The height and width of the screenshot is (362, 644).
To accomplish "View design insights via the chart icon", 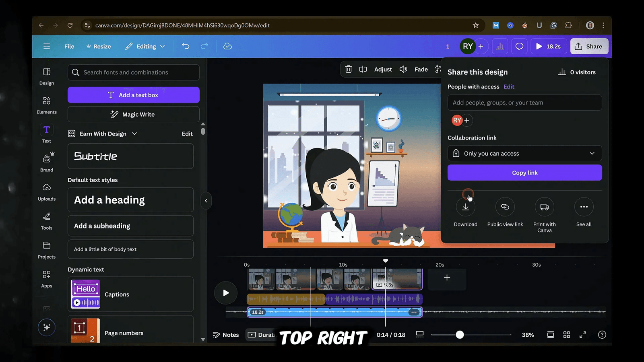I will point(500,46).
